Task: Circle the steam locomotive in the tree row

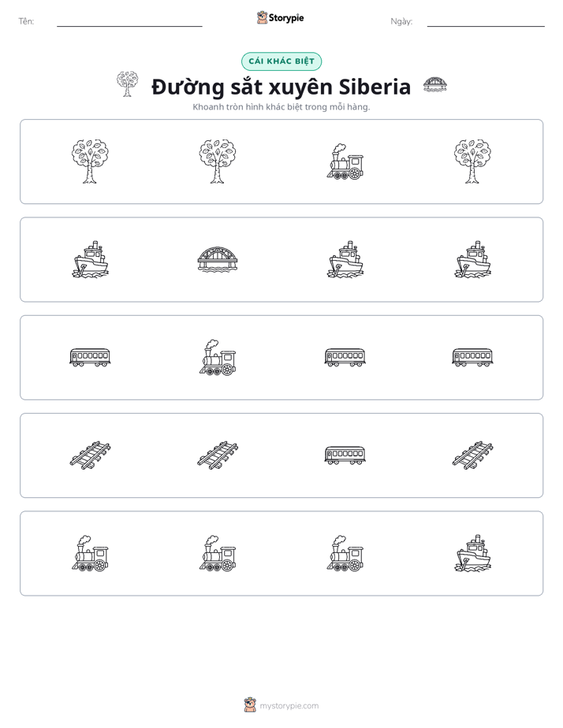Action: (345, 162)
